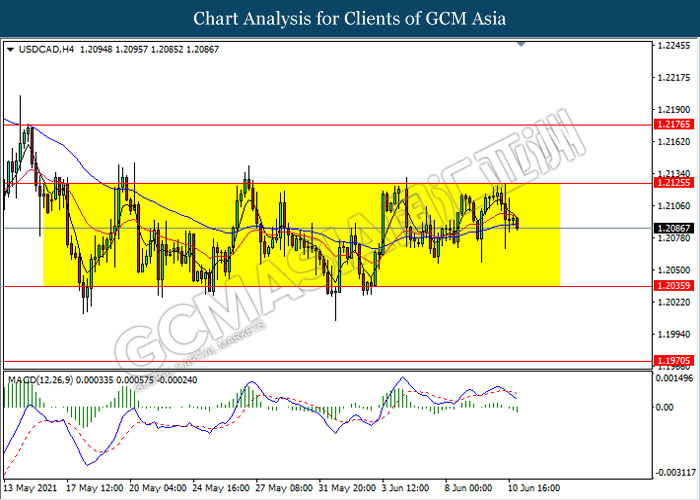Click the MACD(12,26,9) indicator label
The image size is (700, 500).
tap(40, 380)
